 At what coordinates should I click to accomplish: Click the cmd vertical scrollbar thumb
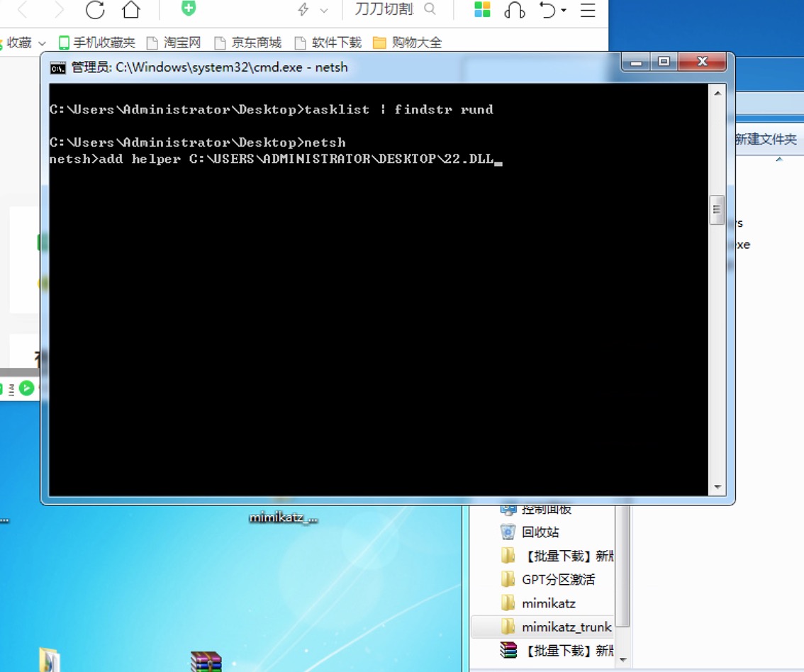coord(717,210)
